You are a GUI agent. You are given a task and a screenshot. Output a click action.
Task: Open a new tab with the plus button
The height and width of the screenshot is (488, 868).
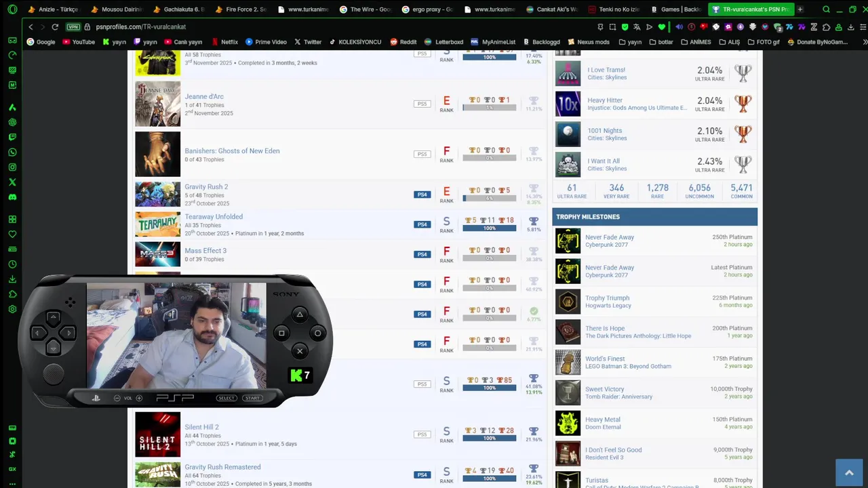tap(800, 9)
